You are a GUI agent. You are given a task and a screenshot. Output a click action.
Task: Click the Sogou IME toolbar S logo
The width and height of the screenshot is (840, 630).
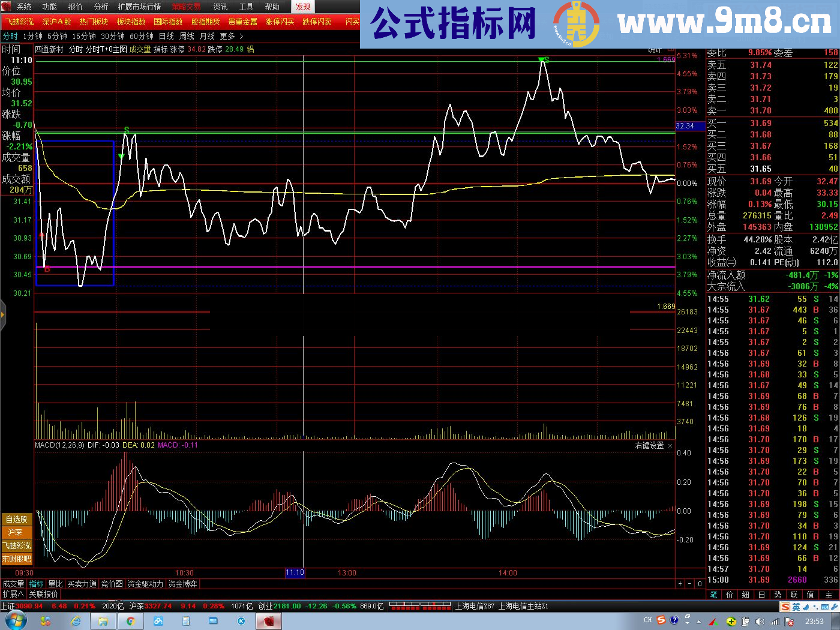(x=785, y=607)
